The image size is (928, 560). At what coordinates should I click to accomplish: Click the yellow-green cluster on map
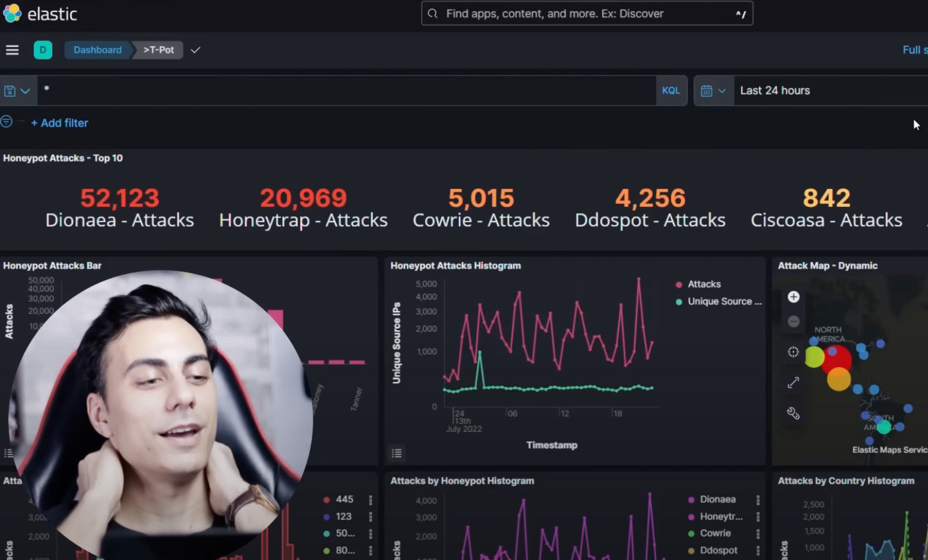click(x=814, y=357)
